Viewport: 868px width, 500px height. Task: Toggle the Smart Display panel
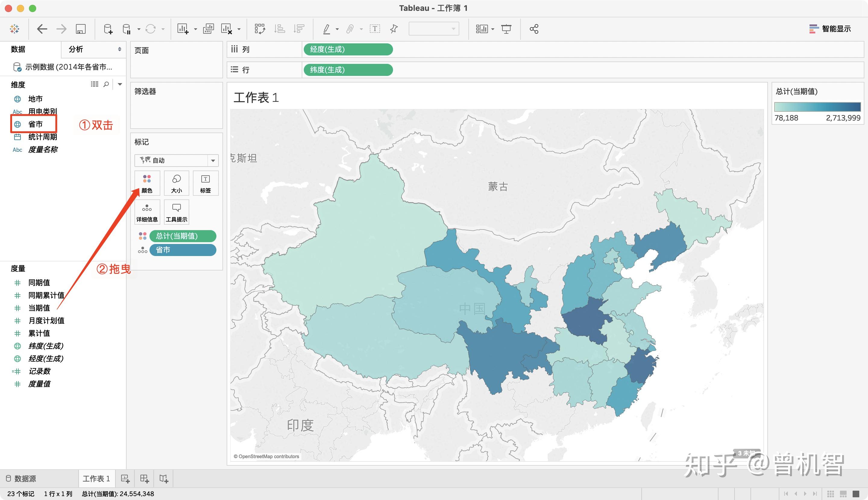coord(830,29)
